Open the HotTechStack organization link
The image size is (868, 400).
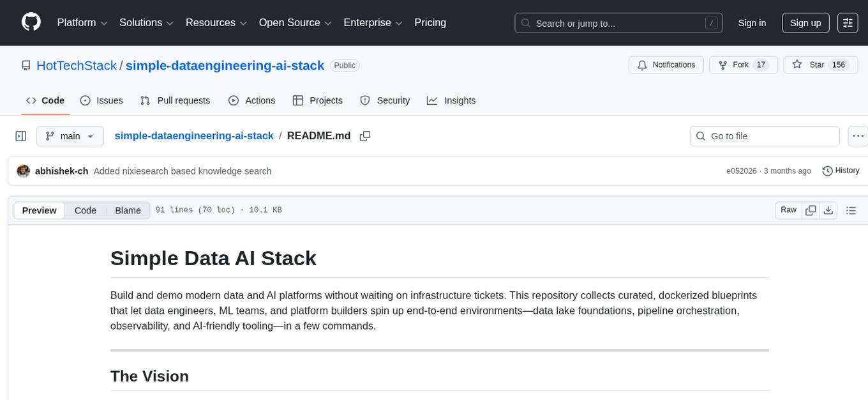click(x=76, y=65)
